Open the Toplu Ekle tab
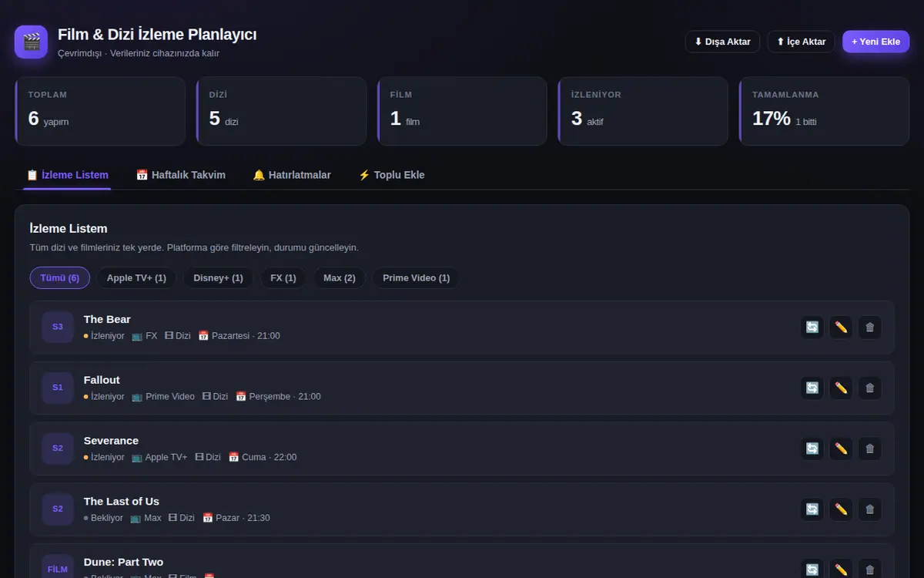924x578 pixels. [x=391, y=175]
